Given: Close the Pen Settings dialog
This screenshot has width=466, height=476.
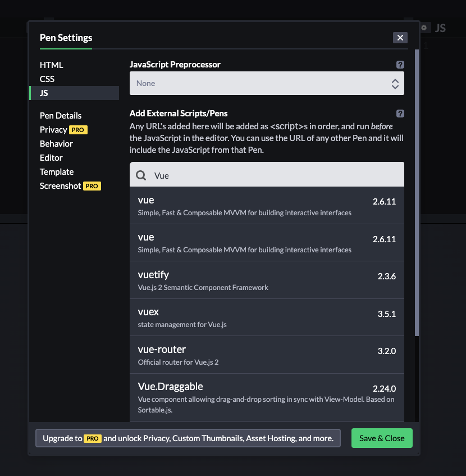Looking at the screenshot, I should click(400, 38).
